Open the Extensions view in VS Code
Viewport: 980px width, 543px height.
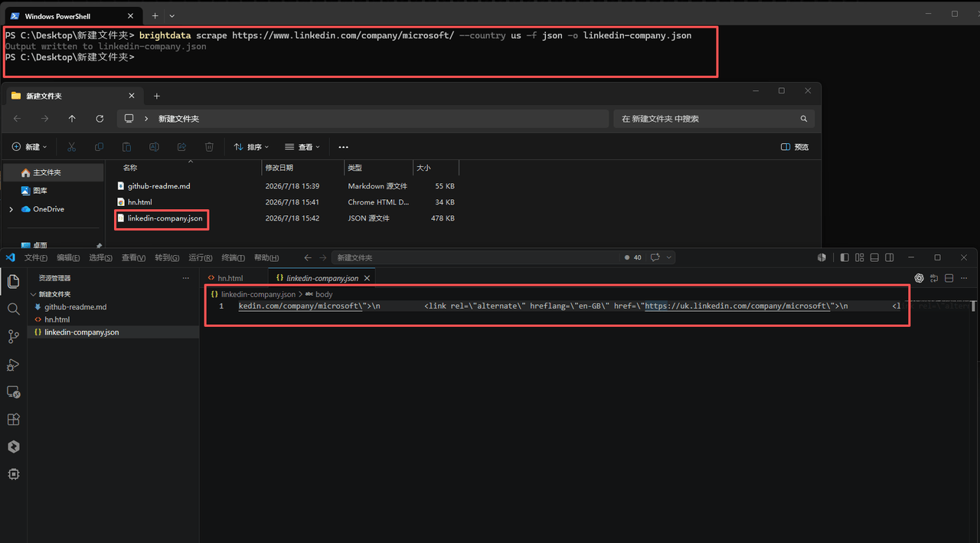pos(13,419)
